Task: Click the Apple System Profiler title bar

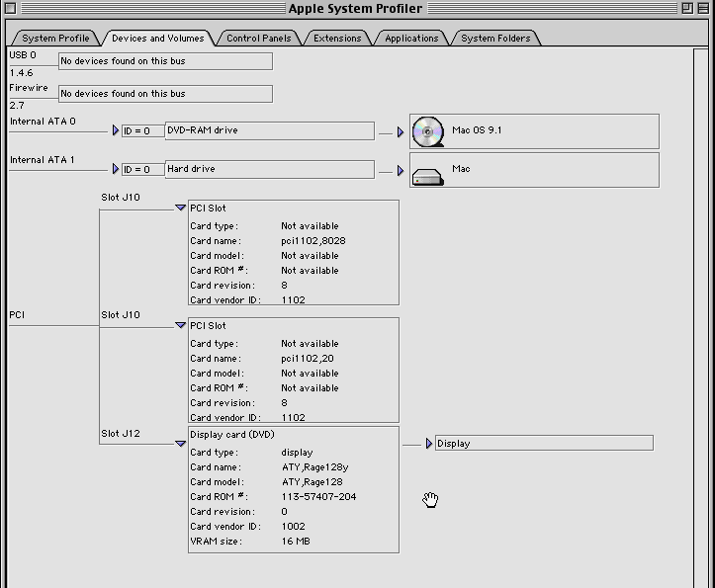Action: (355, 8)
